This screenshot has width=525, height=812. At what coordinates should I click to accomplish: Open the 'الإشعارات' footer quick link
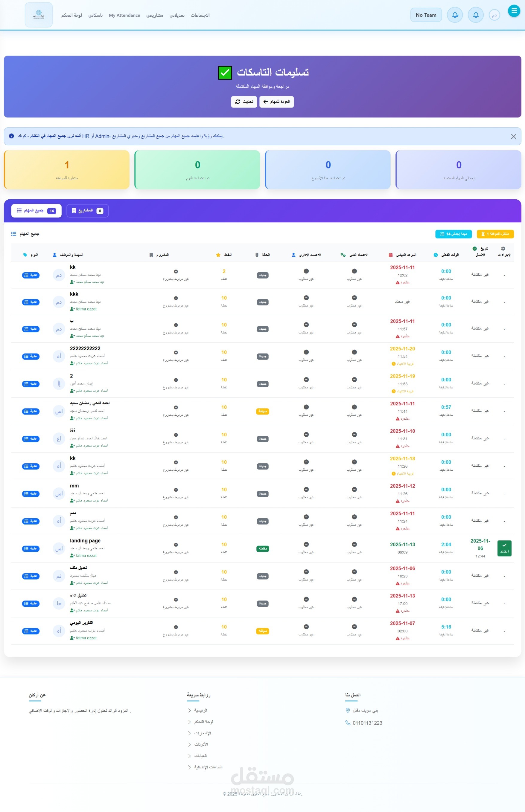[203, 733]
